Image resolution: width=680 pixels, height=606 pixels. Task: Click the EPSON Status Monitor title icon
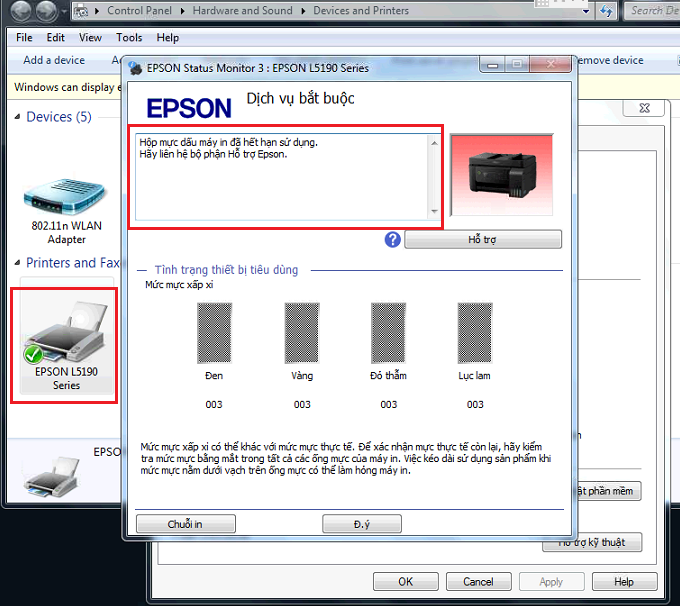(135, 68)
